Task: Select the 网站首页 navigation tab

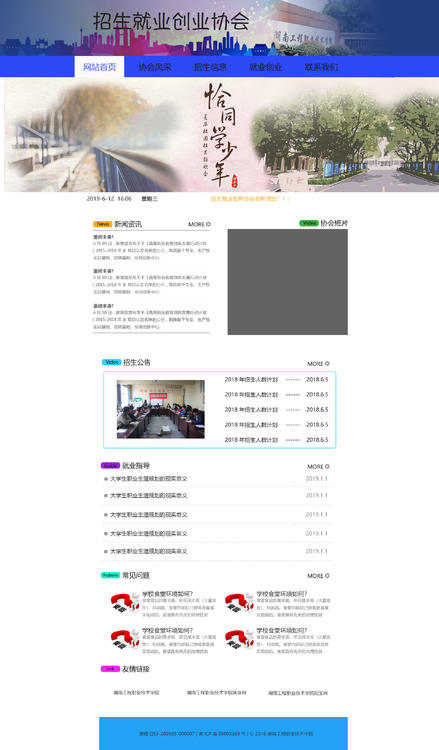Action: [x=99, y=66]
